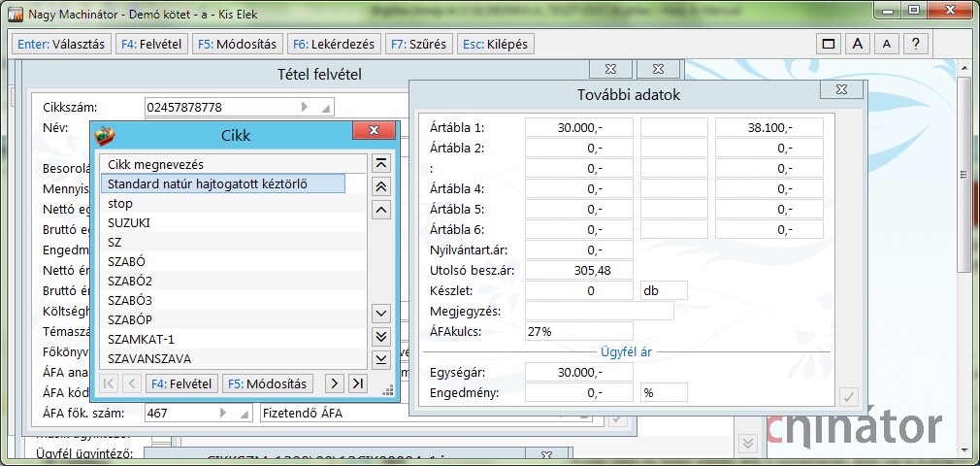This screenshot has height=466, width=980.
Task: Close the Cikk window
Action: click(374, 130)
